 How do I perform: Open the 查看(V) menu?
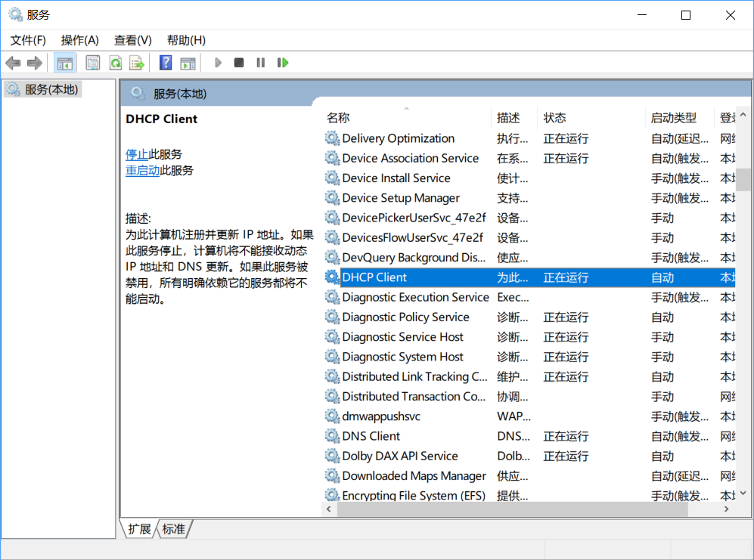click(132, 40)
